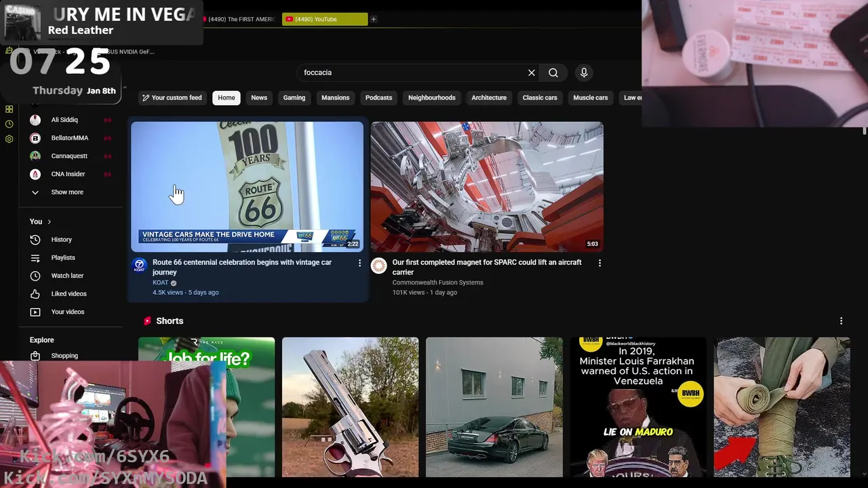Open a new browser tab with plus icon
This screenshot has width=868, height=488.
coord(374,19)
